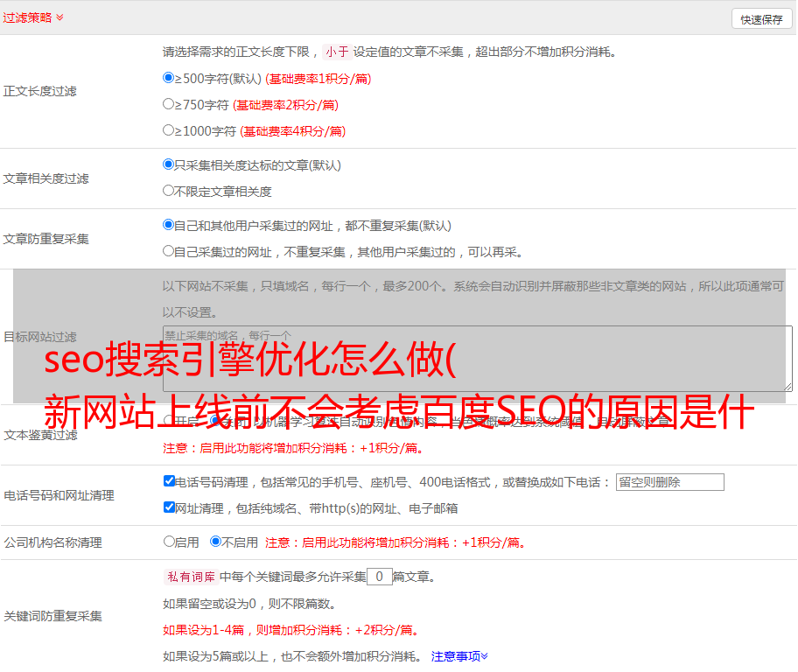Select 启用 for 公司机构名称清理
Viewport: 798px width, 672px height.
coord(169,541)
